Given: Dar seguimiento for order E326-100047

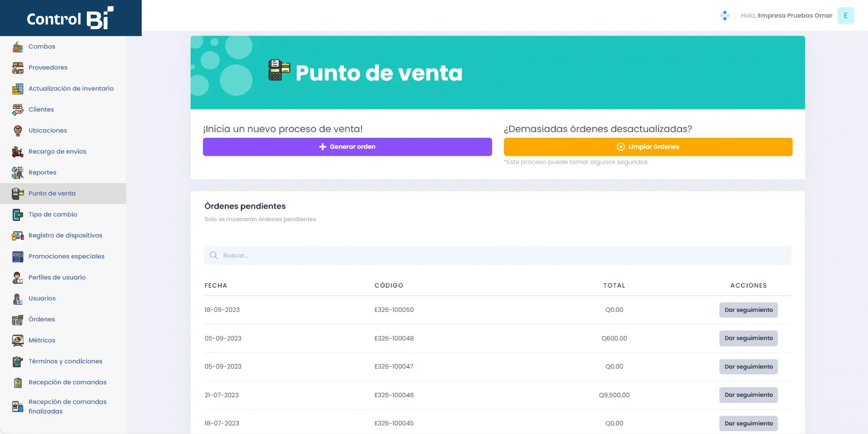Looking at the screenshot, I should (748, 367).
